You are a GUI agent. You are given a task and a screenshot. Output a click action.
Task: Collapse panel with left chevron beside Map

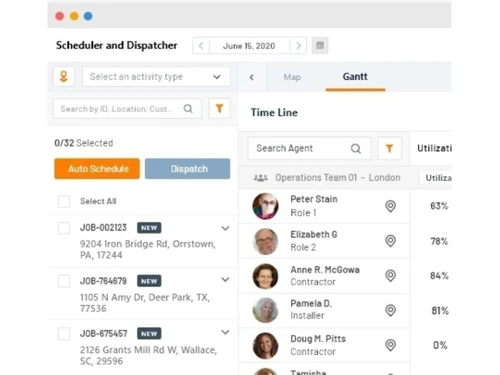coord(252,77)
